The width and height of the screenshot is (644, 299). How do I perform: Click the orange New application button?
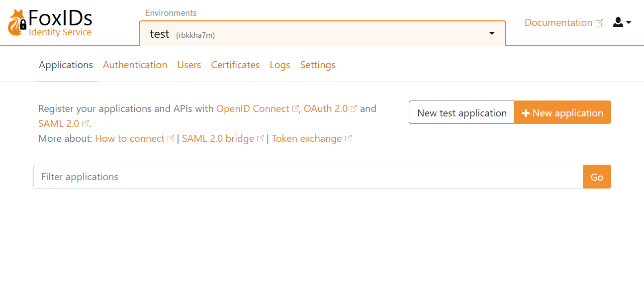coord(562,113)
